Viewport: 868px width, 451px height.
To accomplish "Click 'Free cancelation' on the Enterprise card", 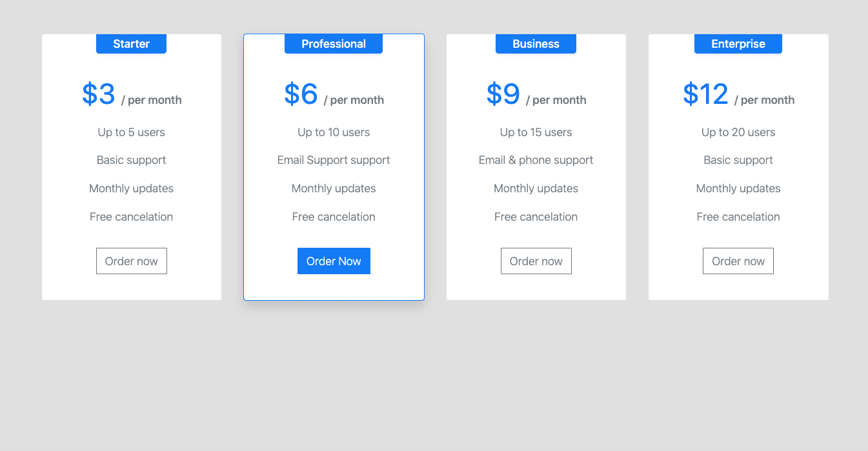I will coord(738,216).
